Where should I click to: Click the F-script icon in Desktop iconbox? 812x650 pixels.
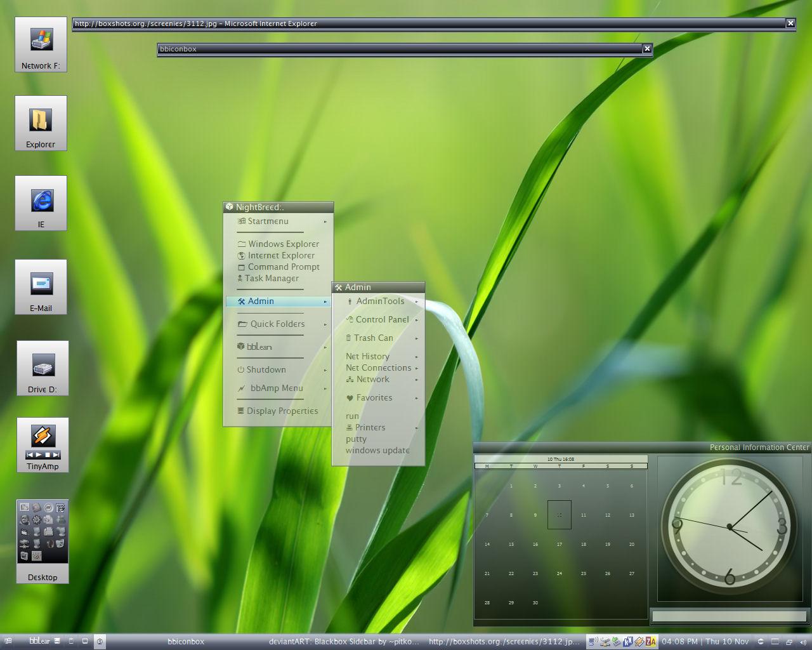click(60, 508)
